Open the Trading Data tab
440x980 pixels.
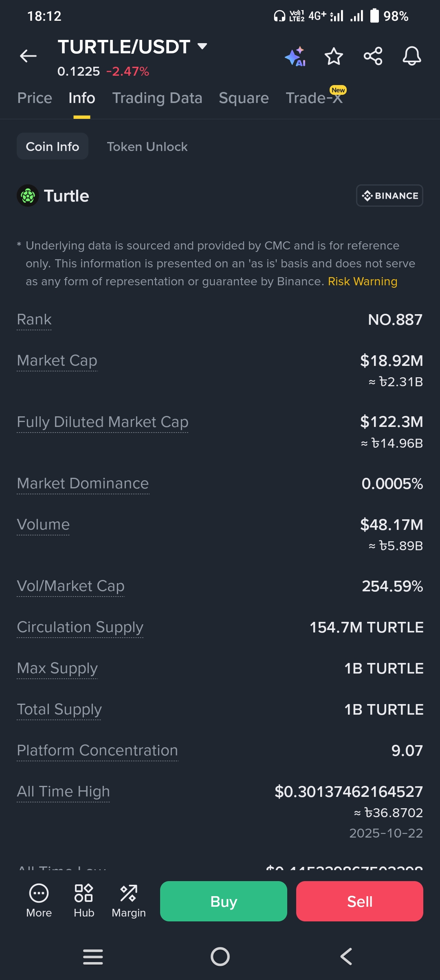(x=157, y=98)
